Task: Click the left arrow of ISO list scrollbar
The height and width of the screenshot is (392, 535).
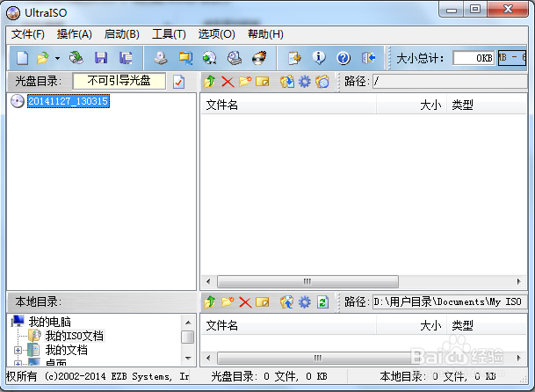Action: 208,282
